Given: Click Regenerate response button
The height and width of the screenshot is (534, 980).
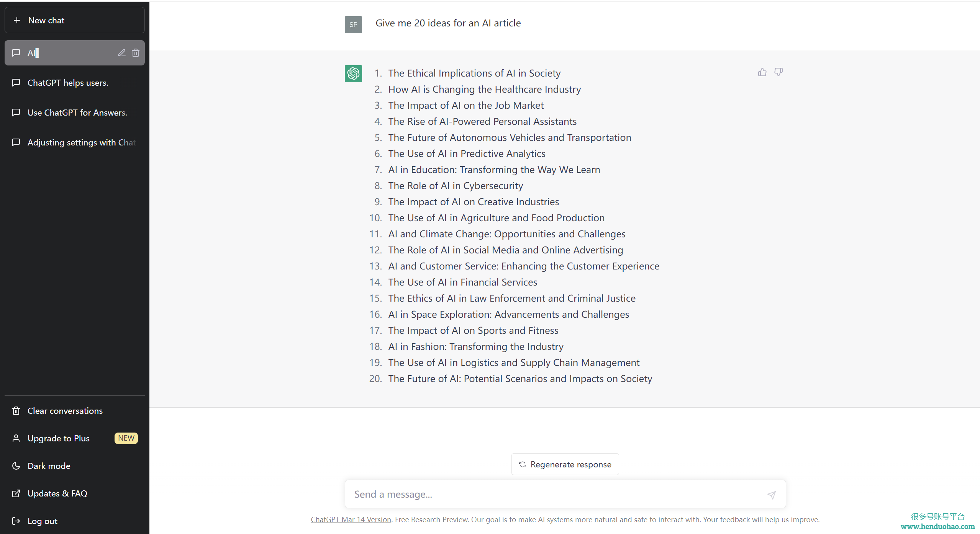Looking at the screenshot, I should (x=565, y=464).
